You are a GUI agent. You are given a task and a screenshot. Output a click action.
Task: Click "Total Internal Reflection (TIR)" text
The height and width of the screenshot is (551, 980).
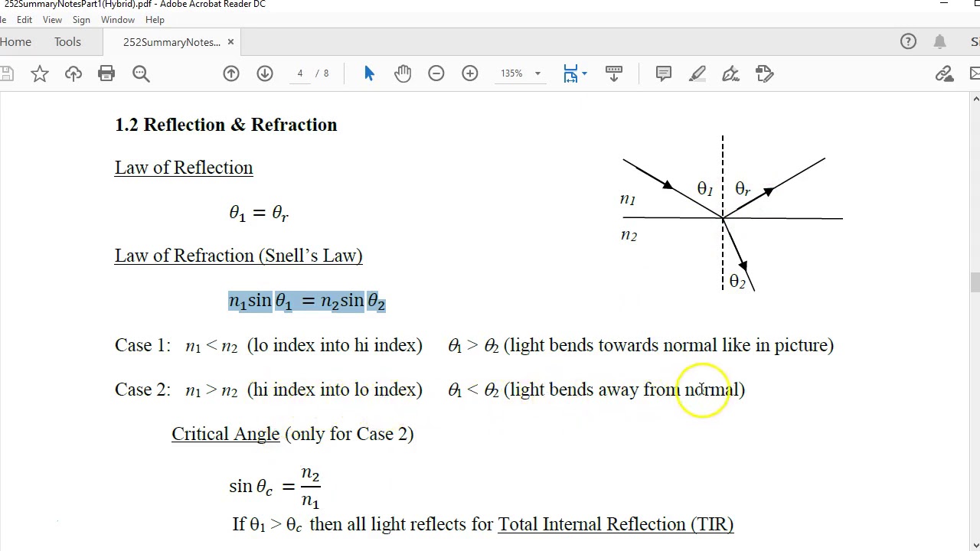(616, 524)
